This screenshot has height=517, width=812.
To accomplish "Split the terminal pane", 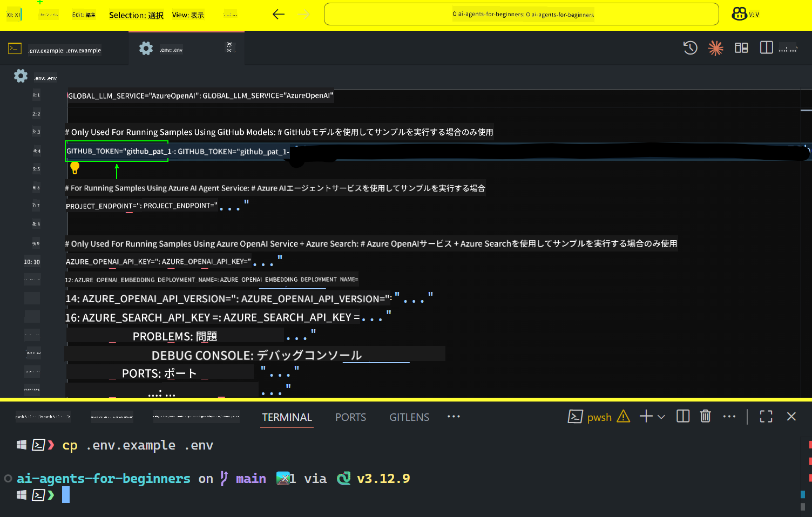I will click(683, 416).
